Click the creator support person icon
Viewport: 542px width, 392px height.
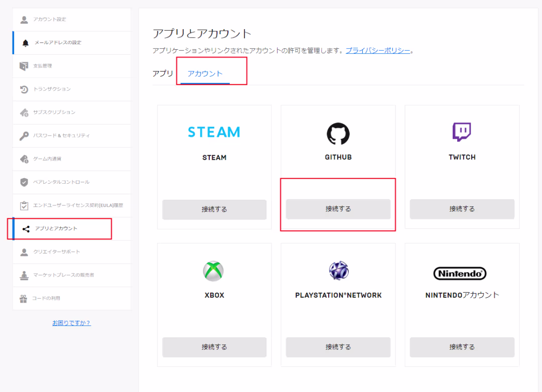click(x=24, y=252)
